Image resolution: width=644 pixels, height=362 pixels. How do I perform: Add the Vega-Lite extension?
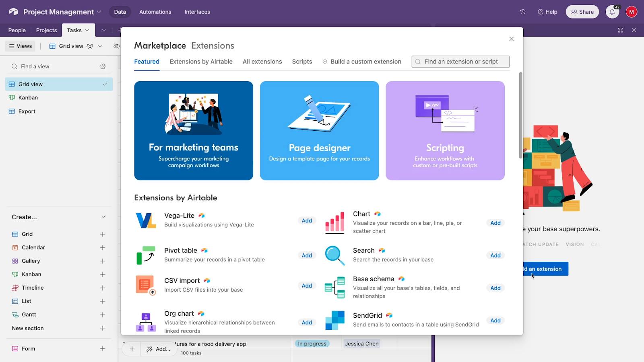pos(307,220)
